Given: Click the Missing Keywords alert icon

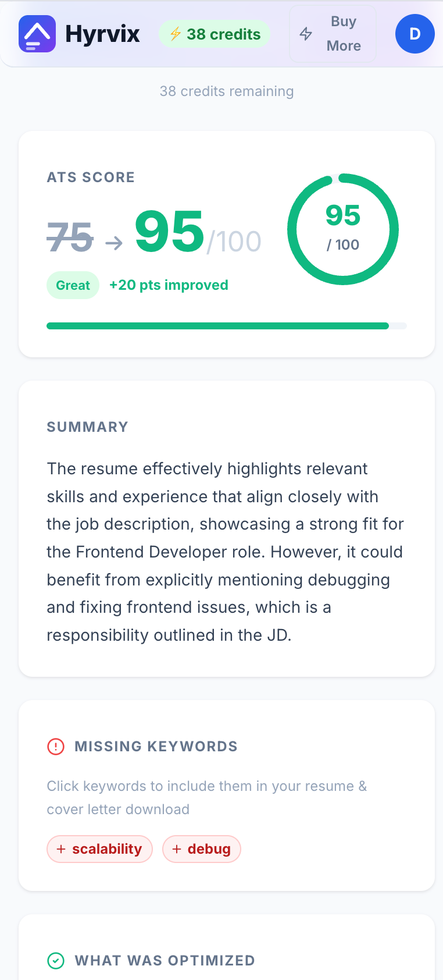Looking at the screenshot, I should tap(56, 746).
